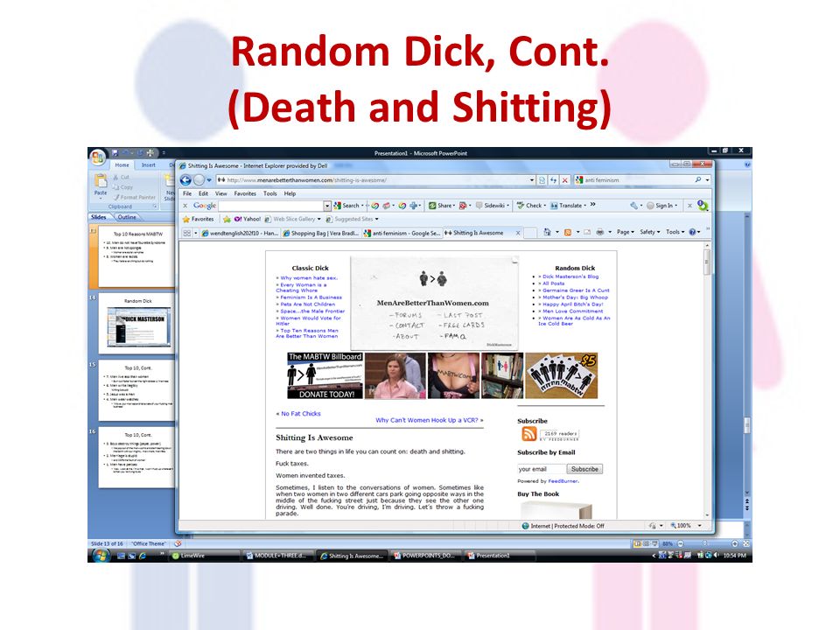840x630 pixels.
Task: Click the Internet Explorer back arrow button
Action: click(185, 180)
